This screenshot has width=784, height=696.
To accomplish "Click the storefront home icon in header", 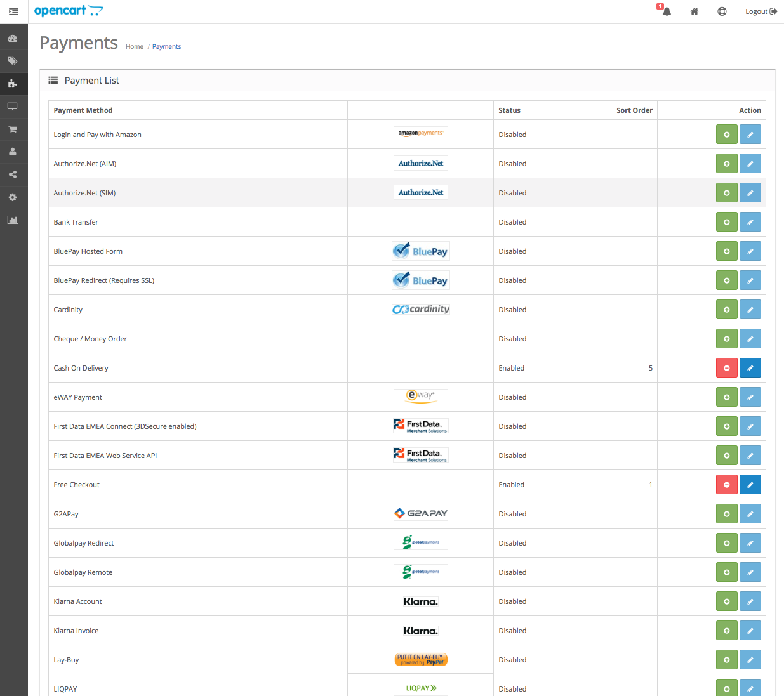I will 694,11.
